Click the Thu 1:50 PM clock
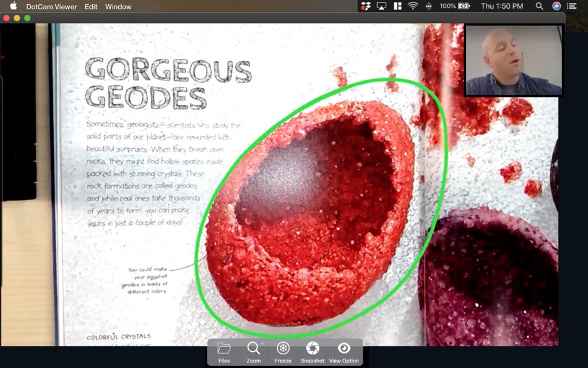 pyautogui.click(x=502, y=6)
